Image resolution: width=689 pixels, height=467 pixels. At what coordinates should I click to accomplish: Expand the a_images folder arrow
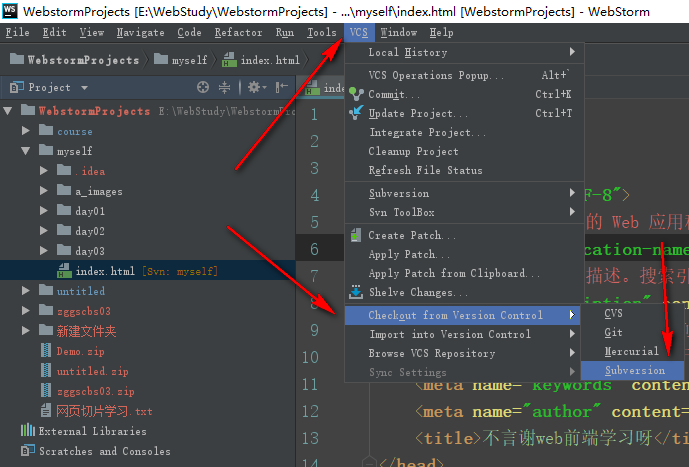tap(44, 191)
